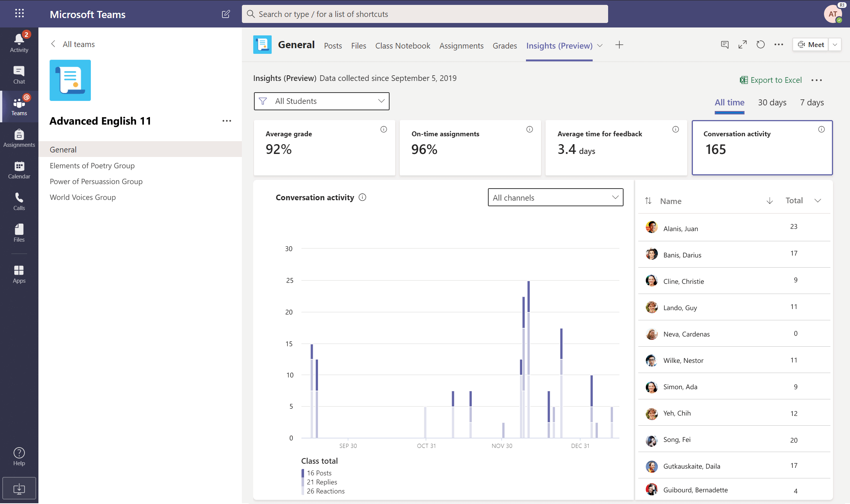Select the Conversation activity card

[762, 148]
